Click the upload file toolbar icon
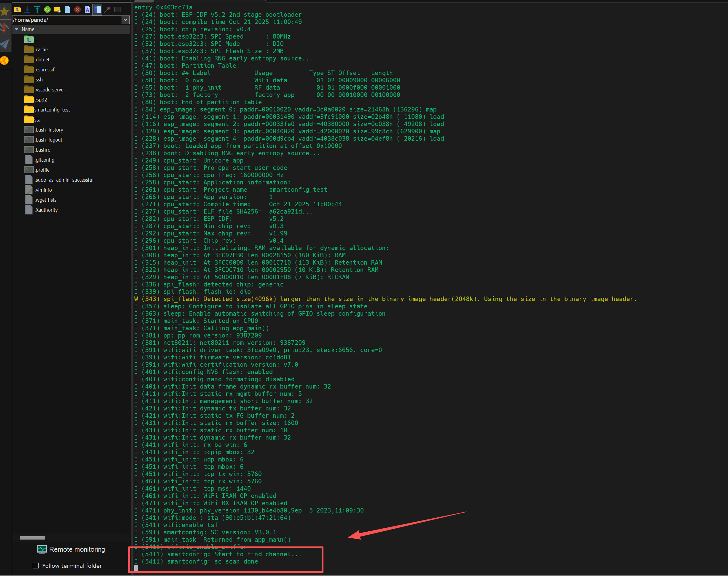The width and height of the screenshot is (728, 576). pyautogui.click(x=37, y=9)
